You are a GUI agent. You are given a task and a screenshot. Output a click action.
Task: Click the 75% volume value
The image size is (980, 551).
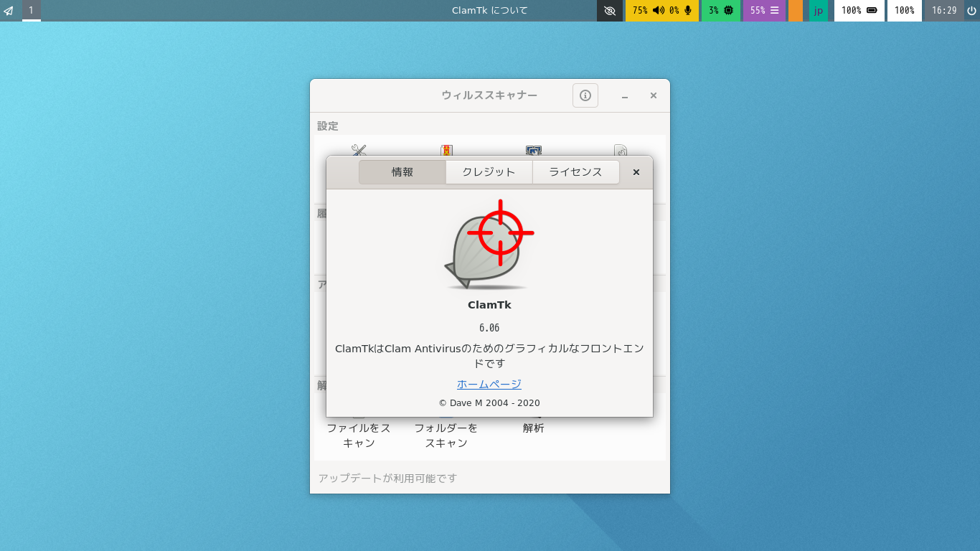pyautogui.click(x=640, y=11)
